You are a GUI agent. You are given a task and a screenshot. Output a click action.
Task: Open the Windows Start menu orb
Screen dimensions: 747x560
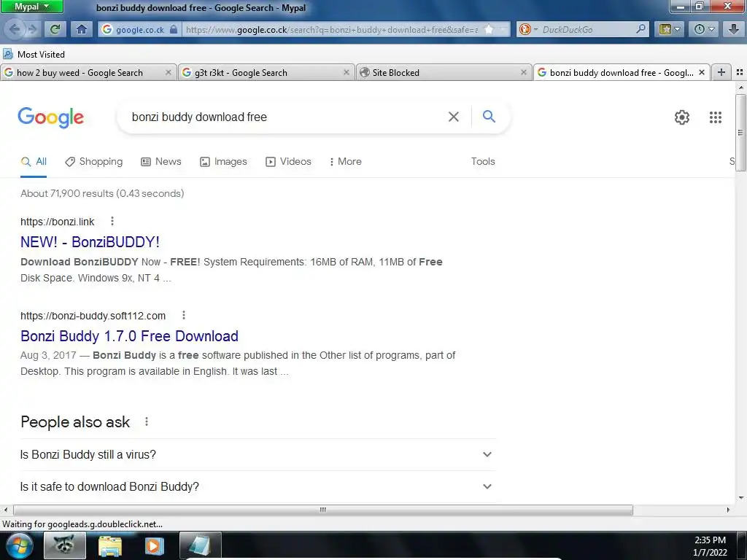(19, 545)
